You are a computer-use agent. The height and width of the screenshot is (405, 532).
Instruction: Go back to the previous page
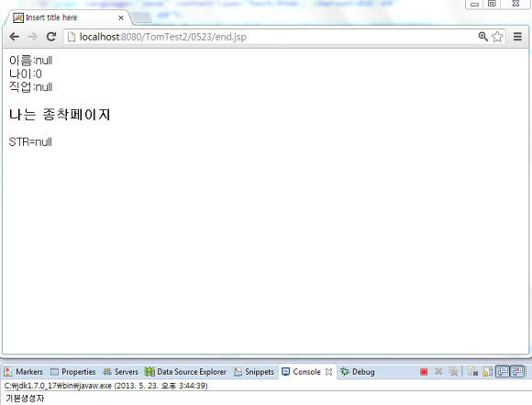(15, 37)
